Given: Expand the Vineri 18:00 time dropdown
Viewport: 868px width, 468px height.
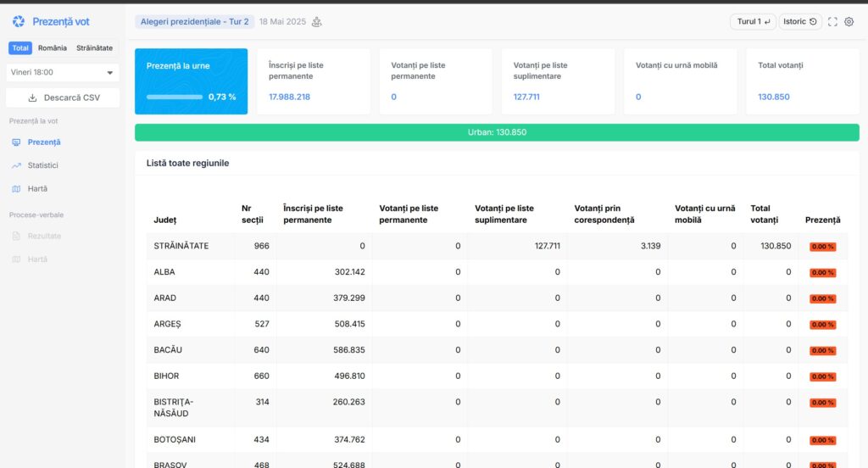Looking at the screenshot, I should pos(62,73).
